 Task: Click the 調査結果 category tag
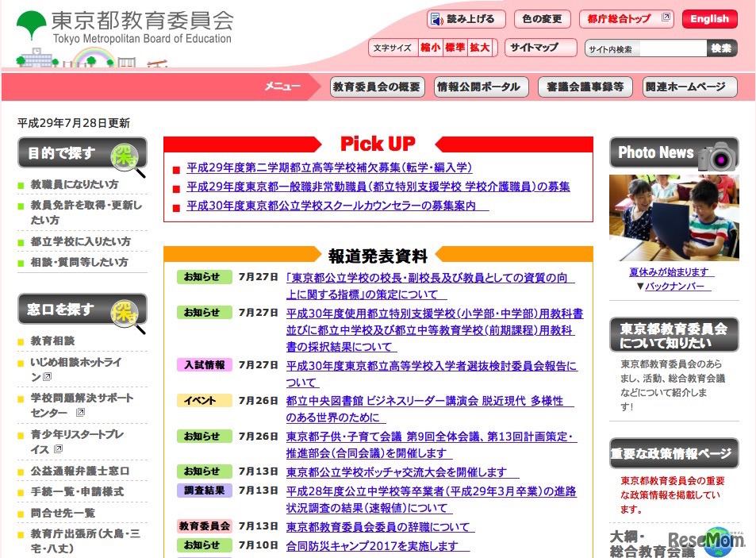[205, 491]
